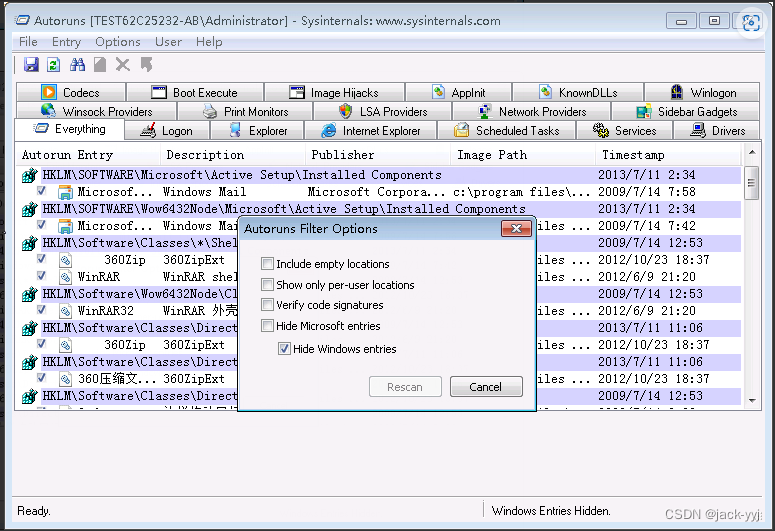This screenshot has width=775, height=531.
Task: Click the Find binoculars icon
Action: 77,65
